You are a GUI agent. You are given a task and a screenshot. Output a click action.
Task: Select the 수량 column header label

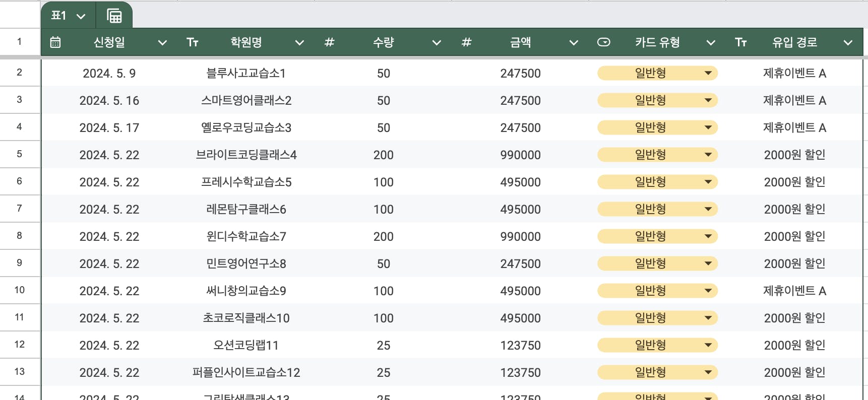[384, 42]
